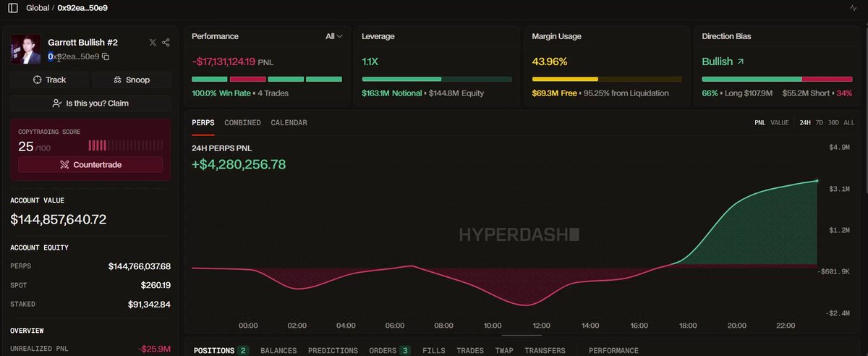Click the win rate trade segments bar
868x356 pixels.
coord(267,79)
